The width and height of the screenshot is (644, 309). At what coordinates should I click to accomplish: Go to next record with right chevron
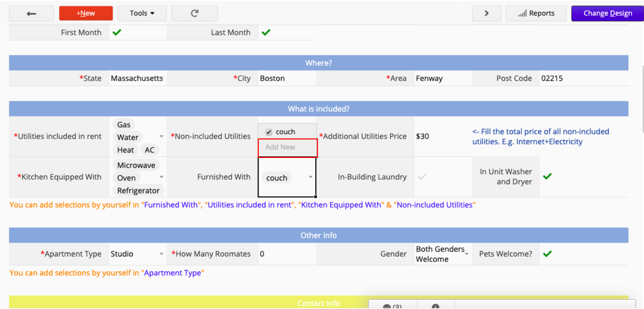click(x=486, y=13)
